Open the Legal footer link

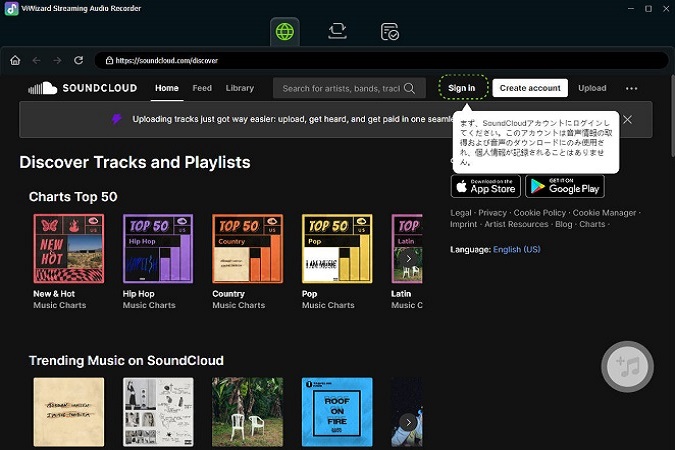coord(461,213)
